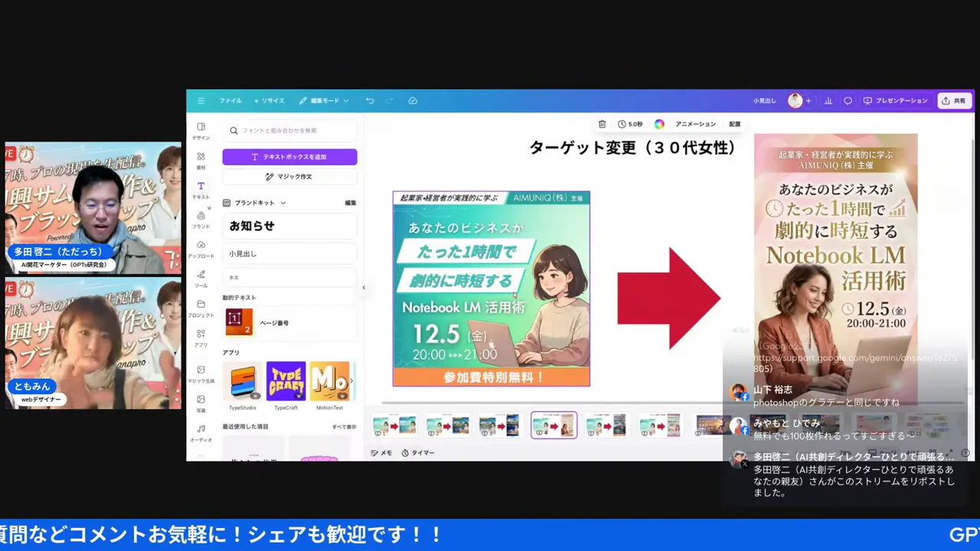The image size is (980, 551).
Task: Open the 編集モード dropdown
Action: click(324, 100)
